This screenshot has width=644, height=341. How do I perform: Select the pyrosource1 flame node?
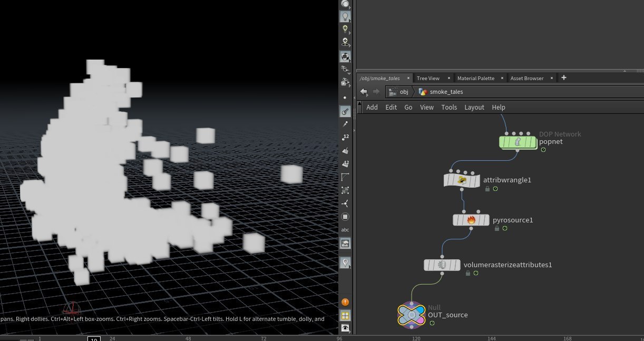[x=471, y=220]
